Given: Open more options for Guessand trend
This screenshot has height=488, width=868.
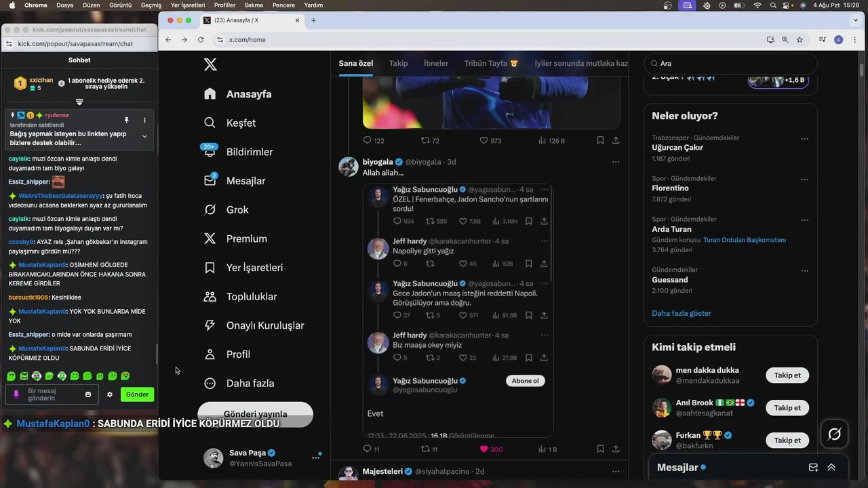Looking at the screenshot, I should pos(805,271).
